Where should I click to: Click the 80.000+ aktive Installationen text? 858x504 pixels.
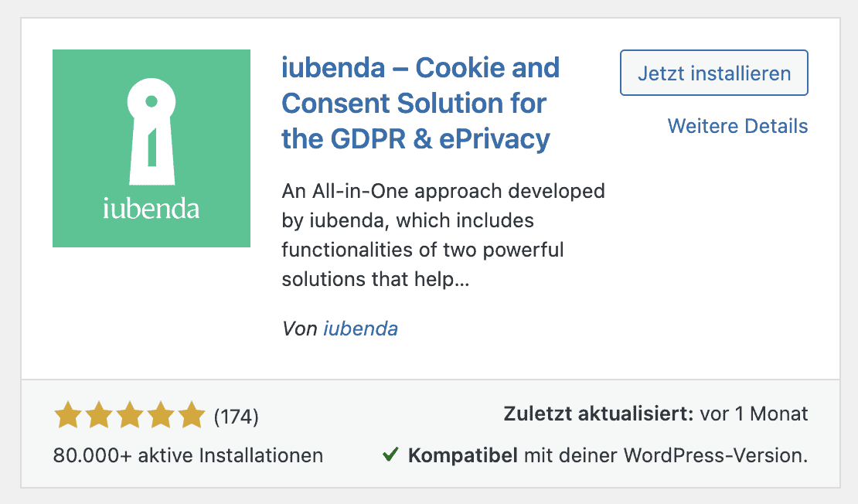[189, 455]
